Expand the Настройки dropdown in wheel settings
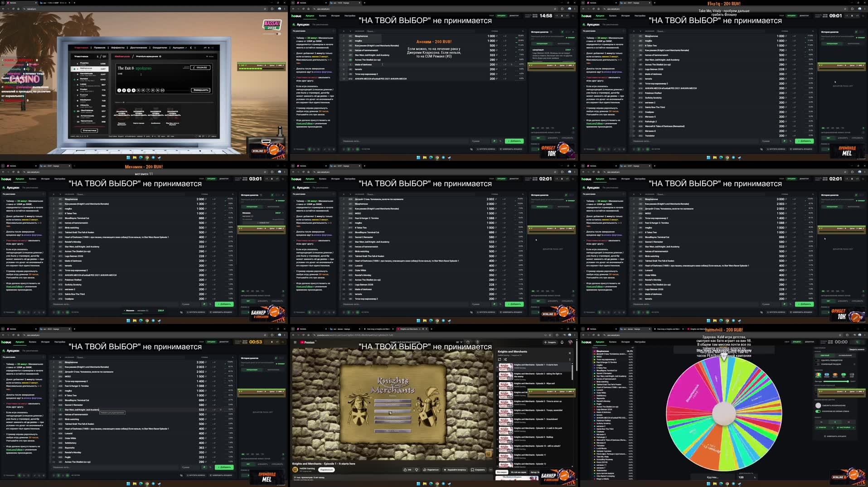This screenshot has height=487, width=868. point(845,428)
